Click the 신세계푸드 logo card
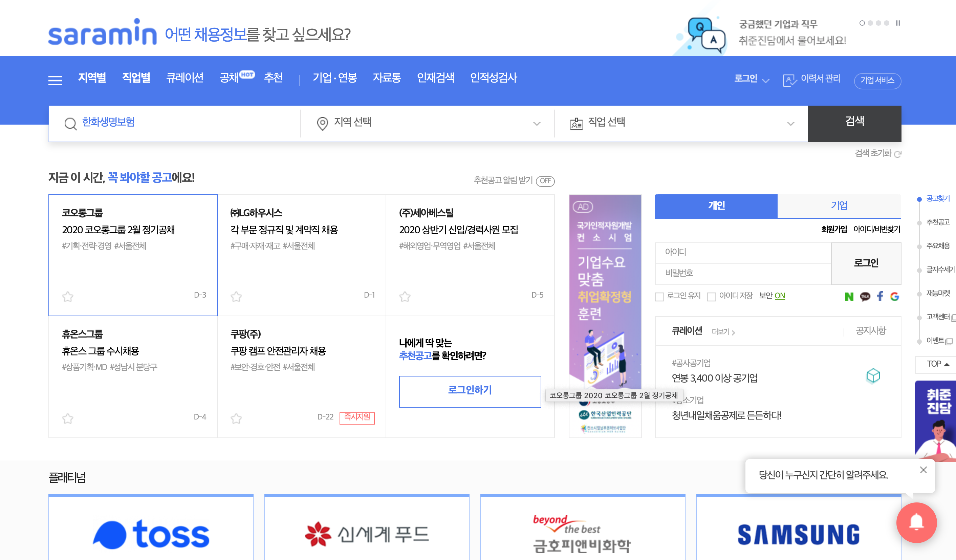 click(367, 528)
